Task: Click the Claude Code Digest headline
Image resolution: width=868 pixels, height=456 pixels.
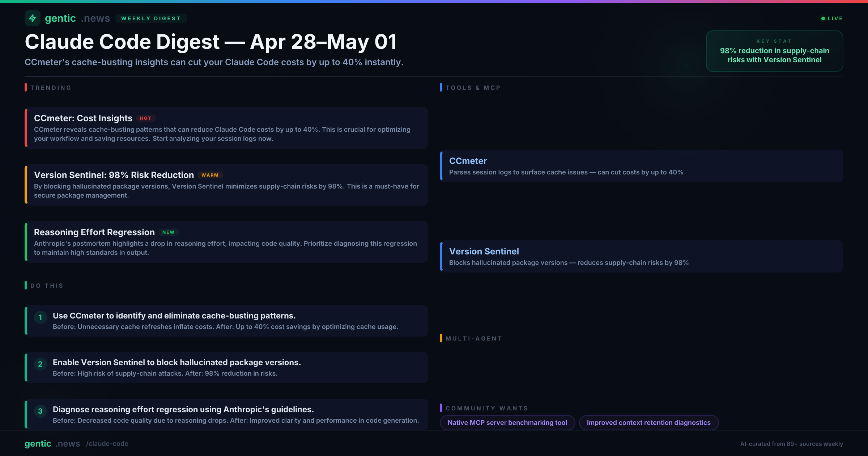Action: click(211, 42)
